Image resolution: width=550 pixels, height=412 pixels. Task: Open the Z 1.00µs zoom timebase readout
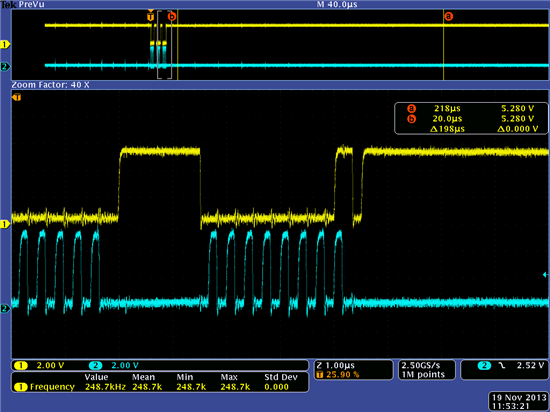(x=354, y=370)
